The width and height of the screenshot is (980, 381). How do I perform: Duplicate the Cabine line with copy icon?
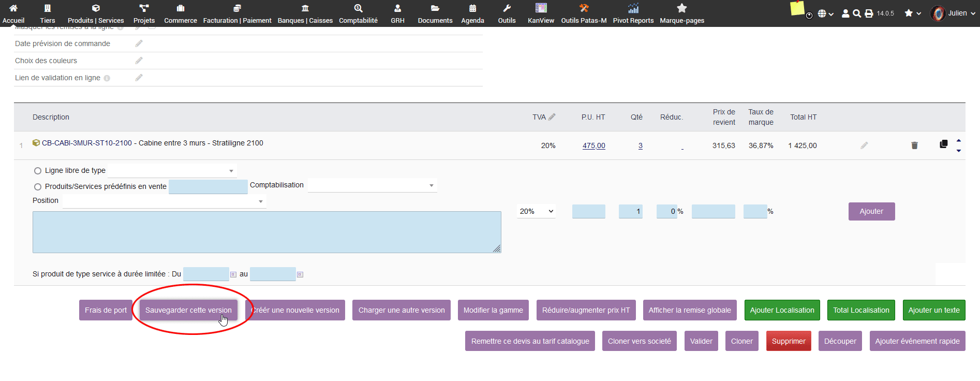point(944,144)
